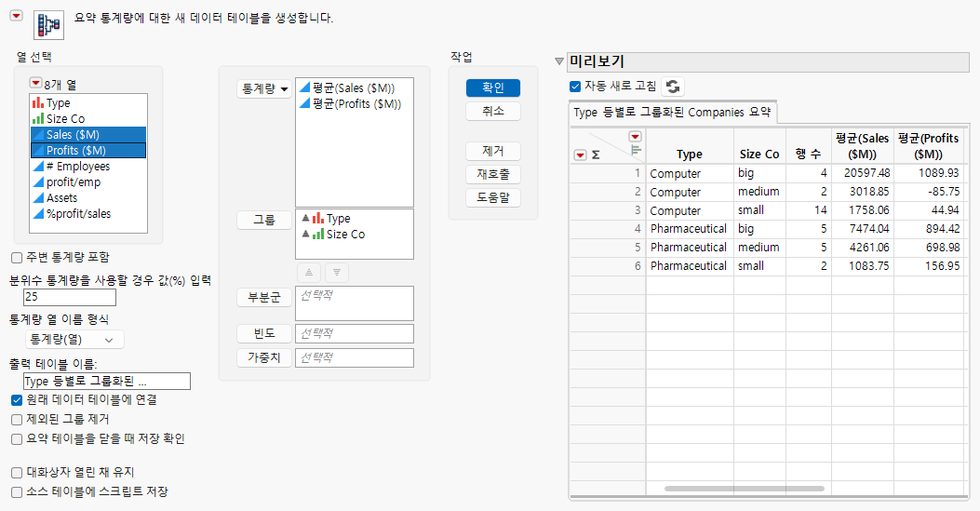Open the 통계량 dropdown button
Viewport: 980px width, 511px height.
point(263,88)
